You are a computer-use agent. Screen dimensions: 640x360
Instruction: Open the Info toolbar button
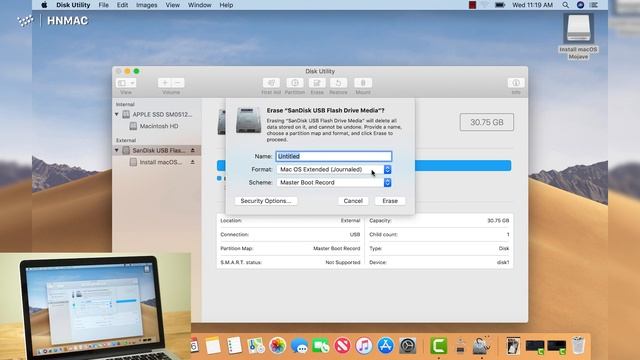516,83
